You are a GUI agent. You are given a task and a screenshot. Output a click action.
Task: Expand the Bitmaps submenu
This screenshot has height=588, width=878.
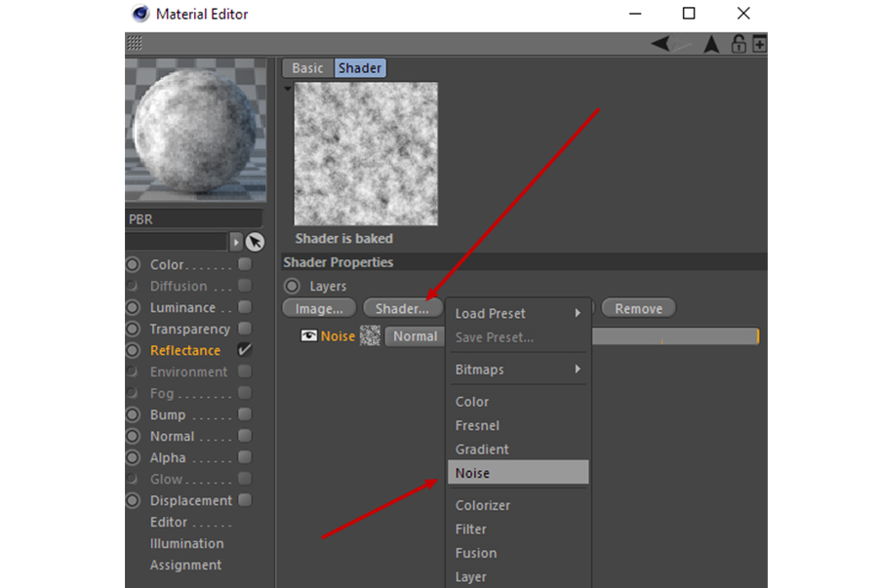click(x=518, y=370)
